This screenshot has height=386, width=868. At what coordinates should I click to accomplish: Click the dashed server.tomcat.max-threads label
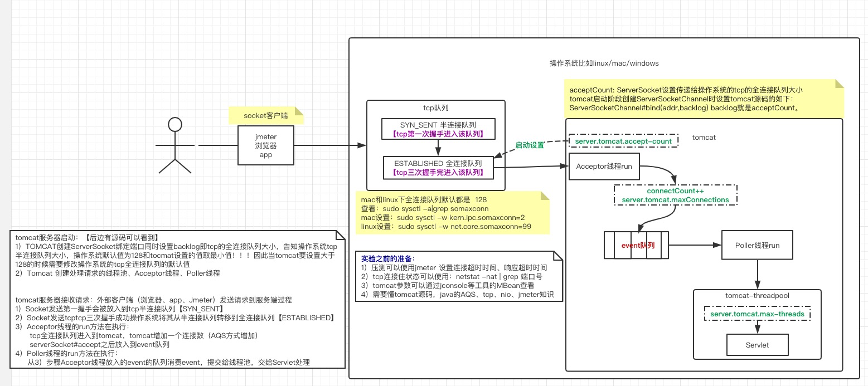coord(757,314)
